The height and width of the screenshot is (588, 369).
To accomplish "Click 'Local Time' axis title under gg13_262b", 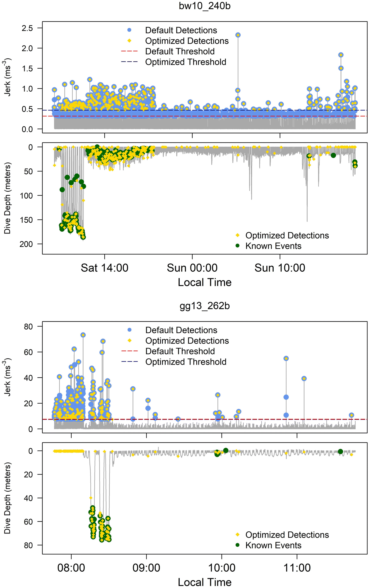I will click(x=205, y=582).
